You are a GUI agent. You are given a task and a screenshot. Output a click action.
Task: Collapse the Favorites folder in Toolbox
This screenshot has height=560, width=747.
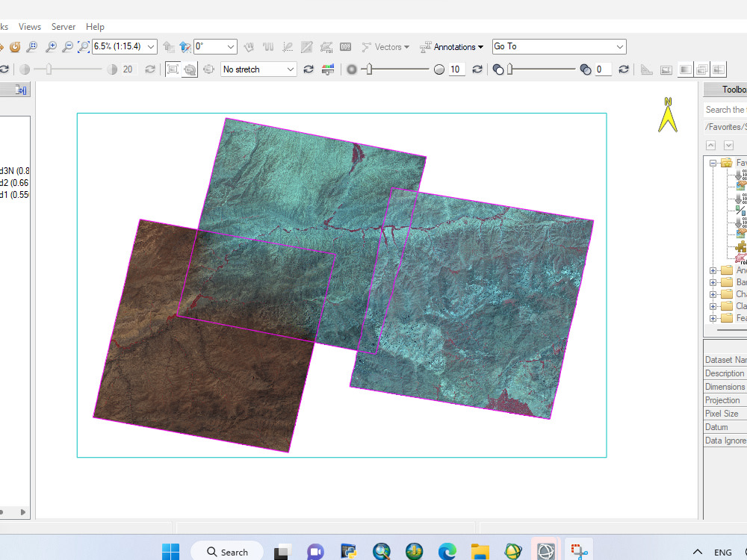click(x=713, y=163)
